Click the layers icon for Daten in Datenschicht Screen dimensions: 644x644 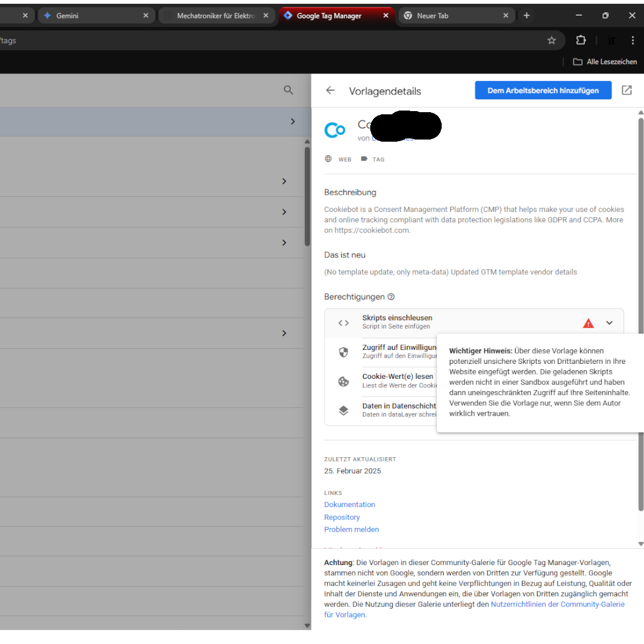[343, 411]
